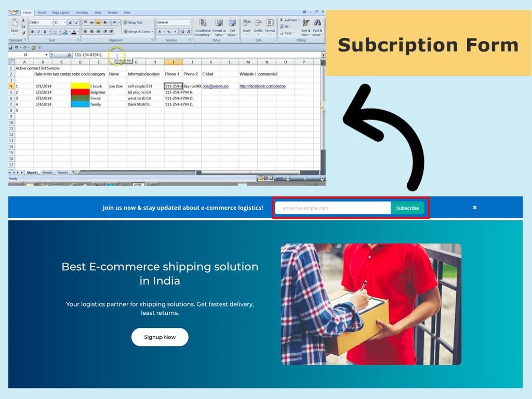Click the Fill Color bucket icon
This screenshot has height=399, width=532.
(x=64, y=32)
